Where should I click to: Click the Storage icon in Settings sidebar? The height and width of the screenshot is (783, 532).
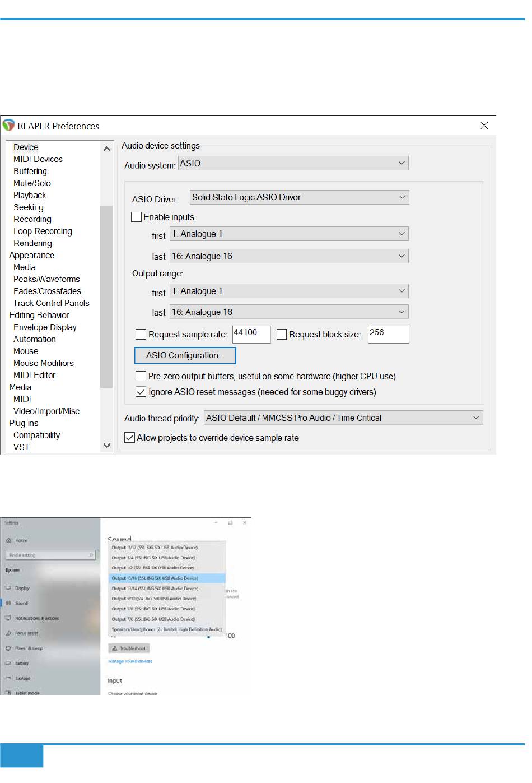click(8, 678)
